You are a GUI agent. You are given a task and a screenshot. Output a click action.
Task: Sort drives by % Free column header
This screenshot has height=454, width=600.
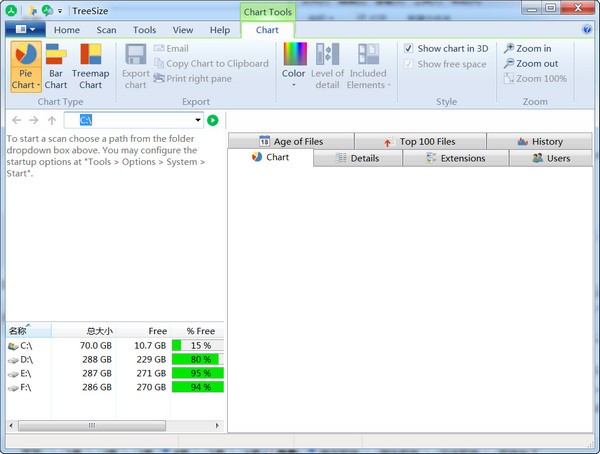(199, 330)
